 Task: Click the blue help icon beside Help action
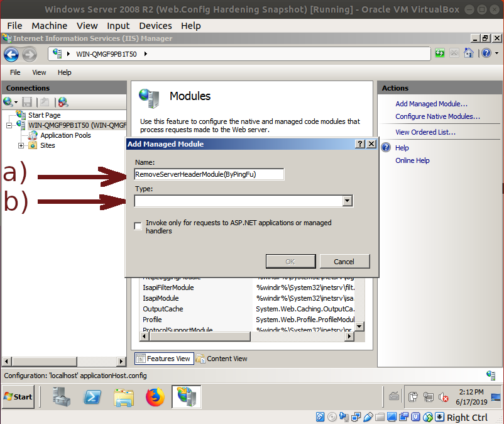click(386, 148)
